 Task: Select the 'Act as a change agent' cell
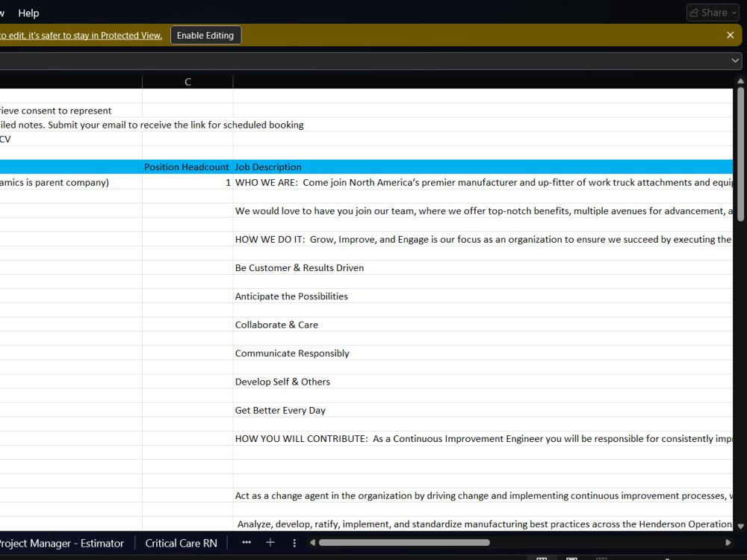pyautogui.click(x=483, y=496)
